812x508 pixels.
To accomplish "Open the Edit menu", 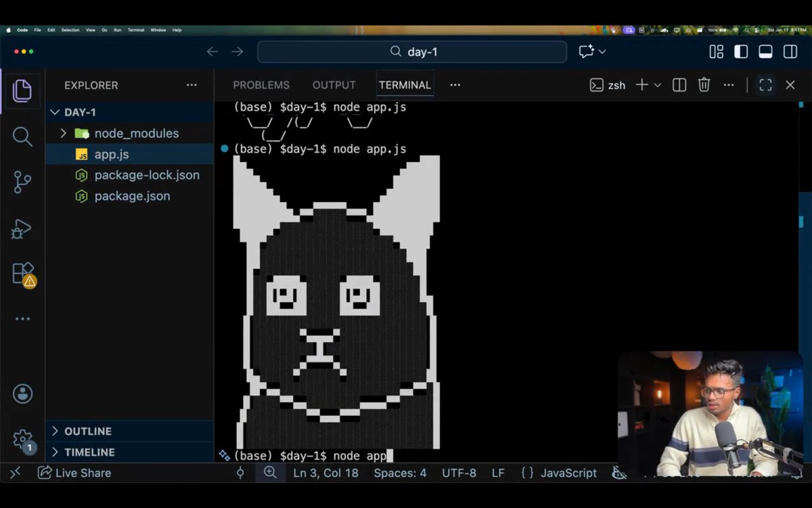I will pyautogui.click(x=51, y=30).
